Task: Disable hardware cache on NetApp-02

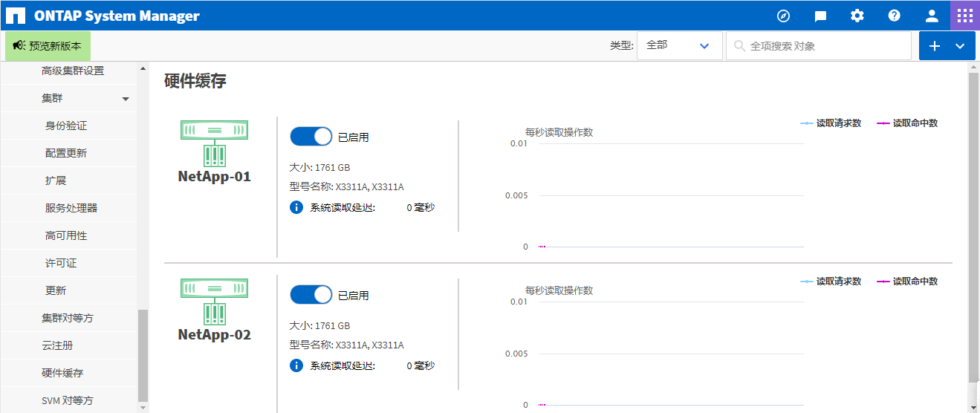Action: (311, 295)
